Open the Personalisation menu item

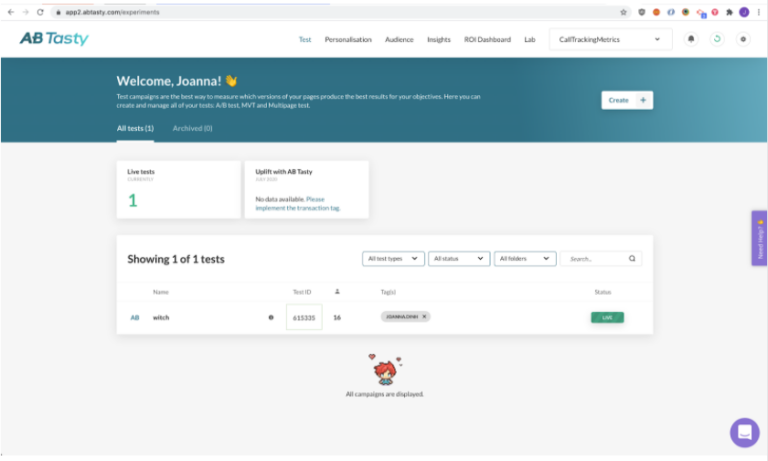click(x=348, y=39)
